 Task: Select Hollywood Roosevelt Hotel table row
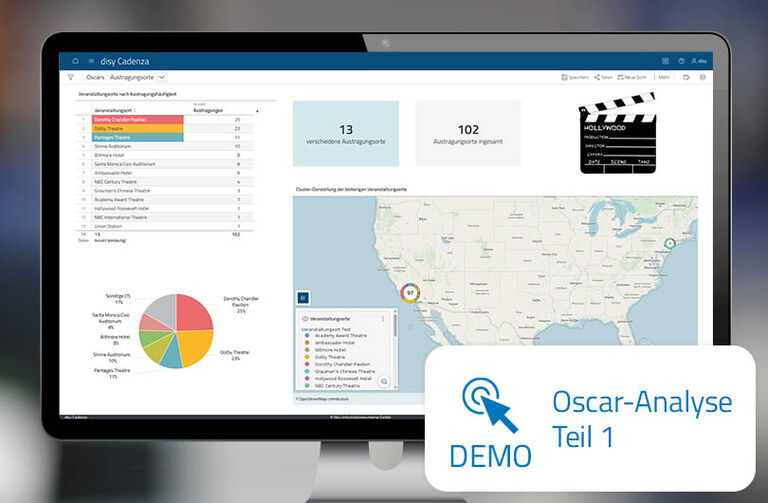(x=166, y=208)
